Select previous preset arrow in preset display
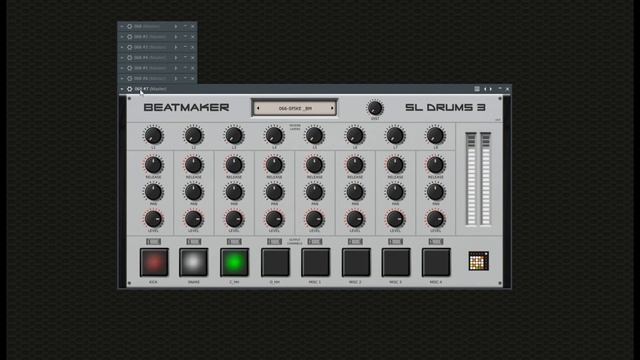 (258, 108)
